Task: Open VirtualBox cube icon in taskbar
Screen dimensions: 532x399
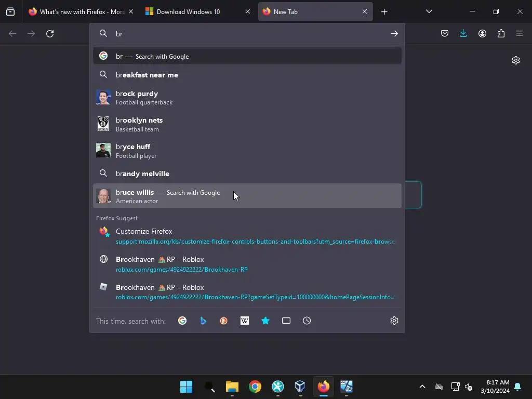Action: pyautogui.click(x=300, y=387)
